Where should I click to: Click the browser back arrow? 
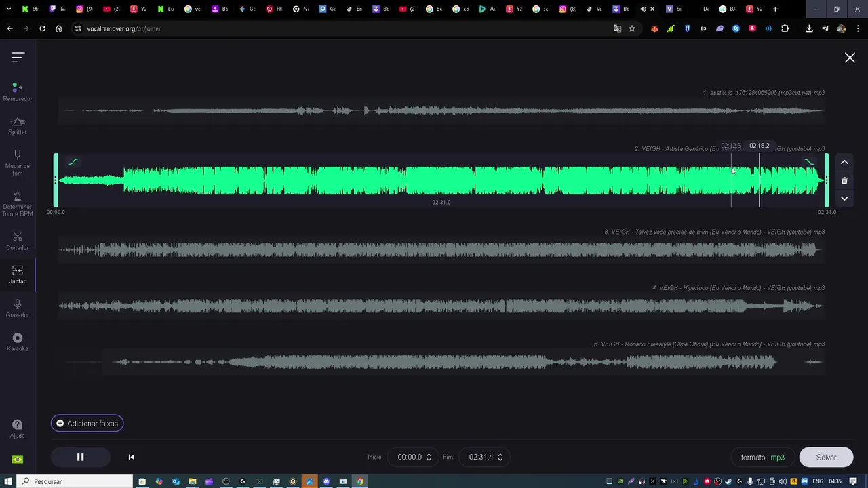point(9,28)
